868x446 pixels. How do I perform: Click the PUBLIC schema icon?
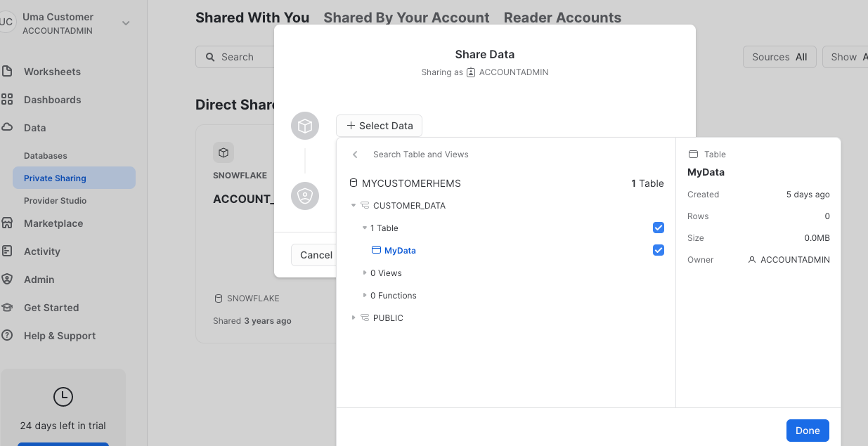(365, 318)
